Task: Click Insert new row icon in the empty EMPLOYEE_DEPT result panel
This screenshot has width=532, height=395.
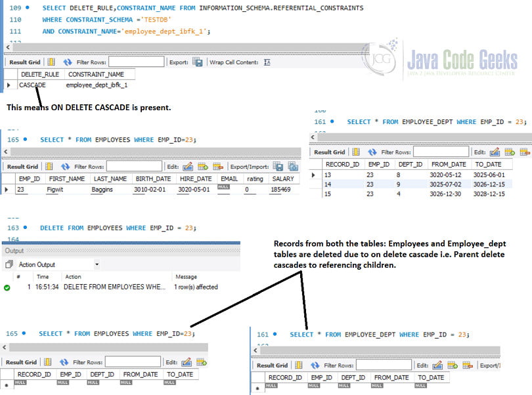Action: (x=453, y=365)
